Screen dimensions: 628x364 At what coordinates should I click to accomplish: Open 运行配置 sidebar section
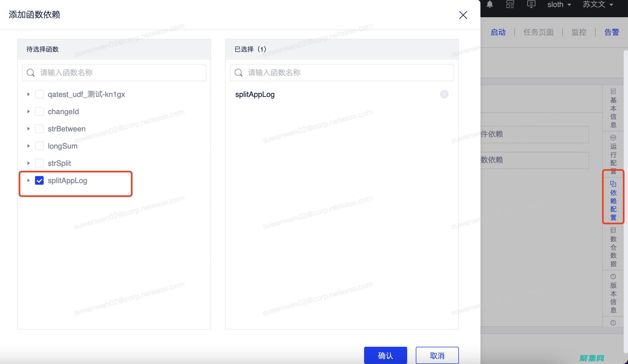coord(613,155)
